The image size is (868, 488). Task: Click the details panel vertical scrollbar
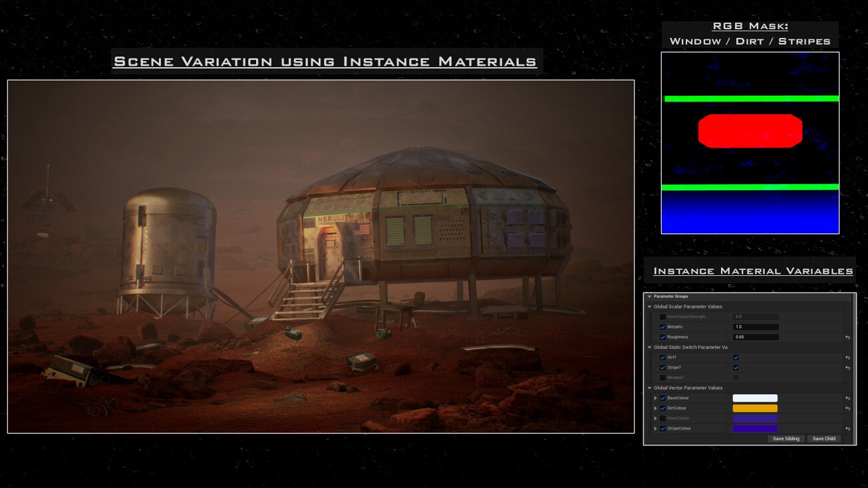pos(855,369)
